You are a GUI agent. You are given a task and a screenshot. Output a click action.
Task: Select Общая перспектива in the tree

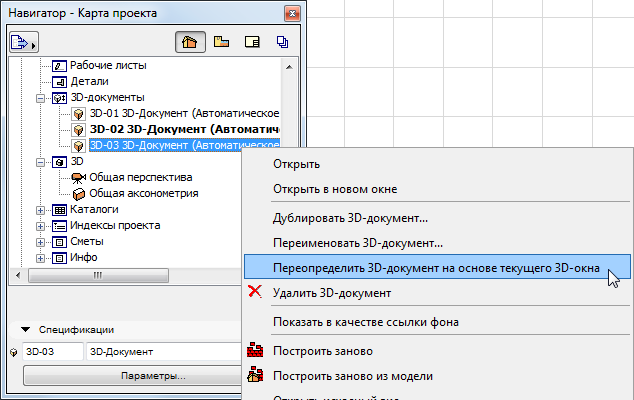coord(141,178)
